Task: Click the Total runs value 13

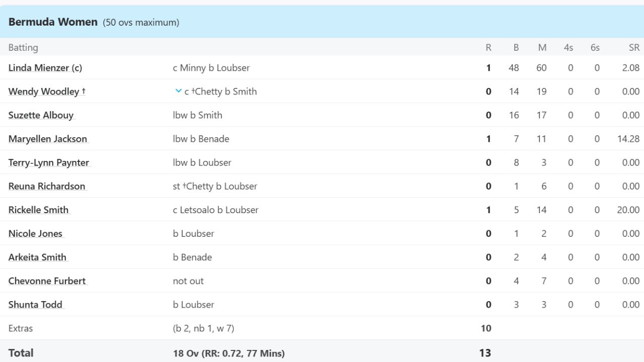Action: (485, 353)
